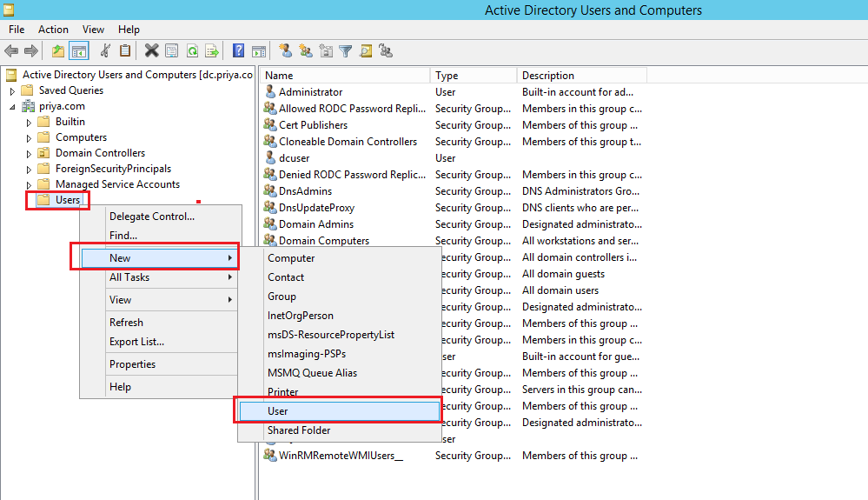Click the green Refresh toolbar icon
The height and width of the screenshot is (500, 868).
coord(192,51)
